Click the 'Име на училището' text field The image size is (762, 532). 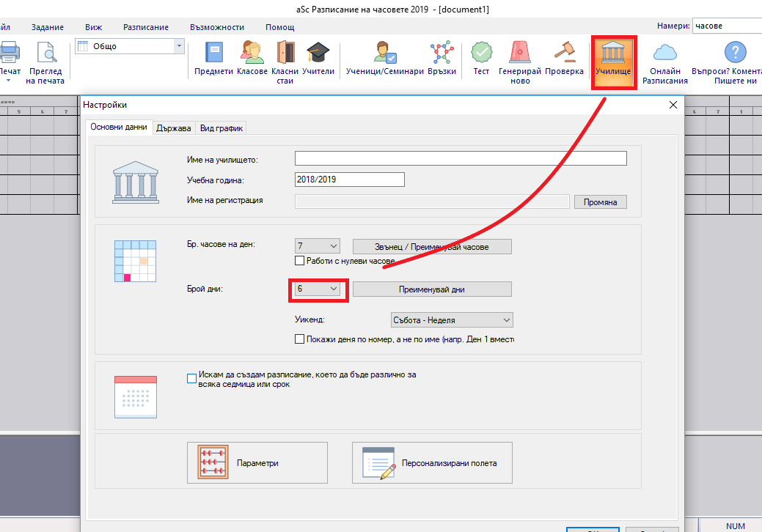460,158
